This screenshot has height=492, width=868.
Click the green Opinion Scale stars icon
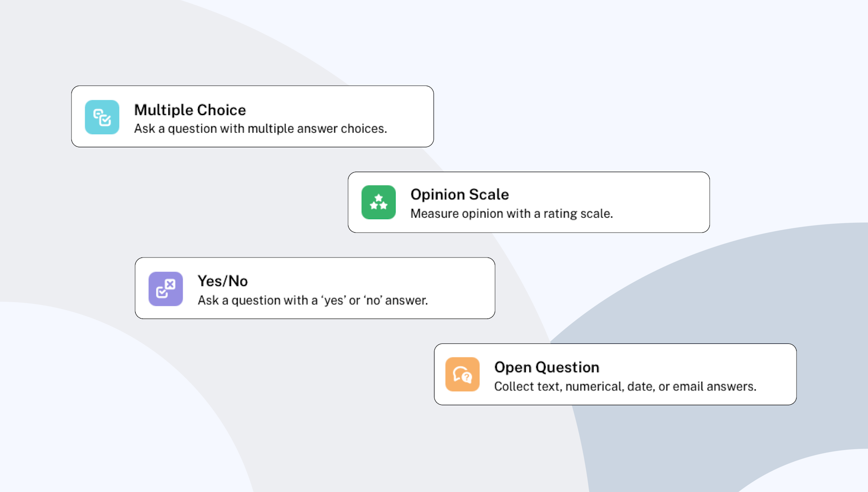coord(378,202)
